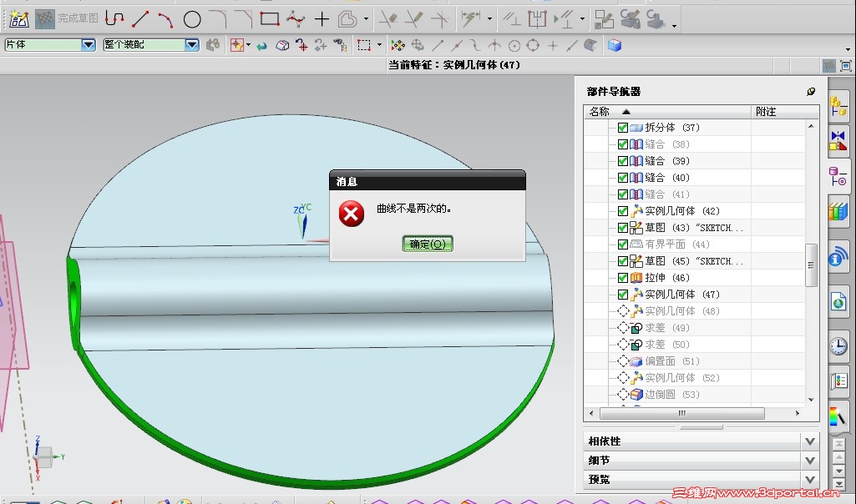Toggle the 求差 (49) suppressed feature marker
This screenshot has height=504, width=856.
(623, 328)
